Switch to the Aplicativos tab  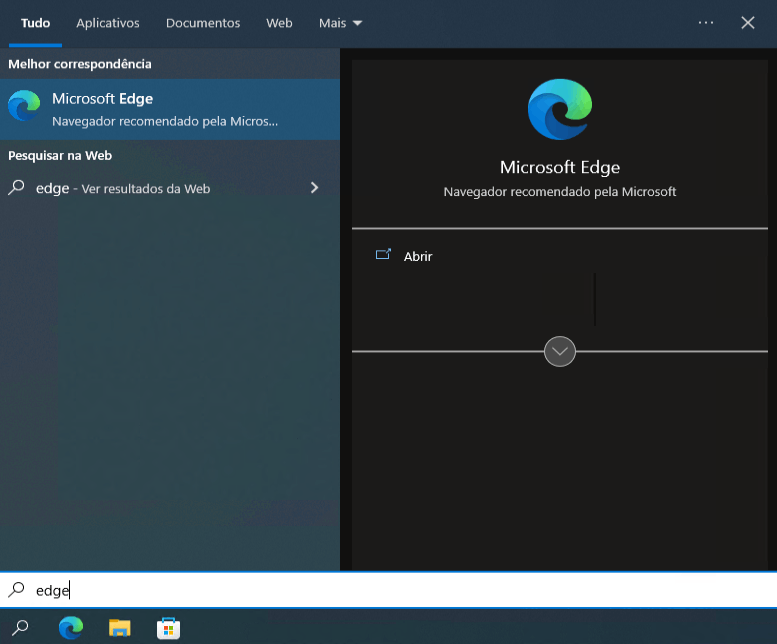click(x=108, y=23)
